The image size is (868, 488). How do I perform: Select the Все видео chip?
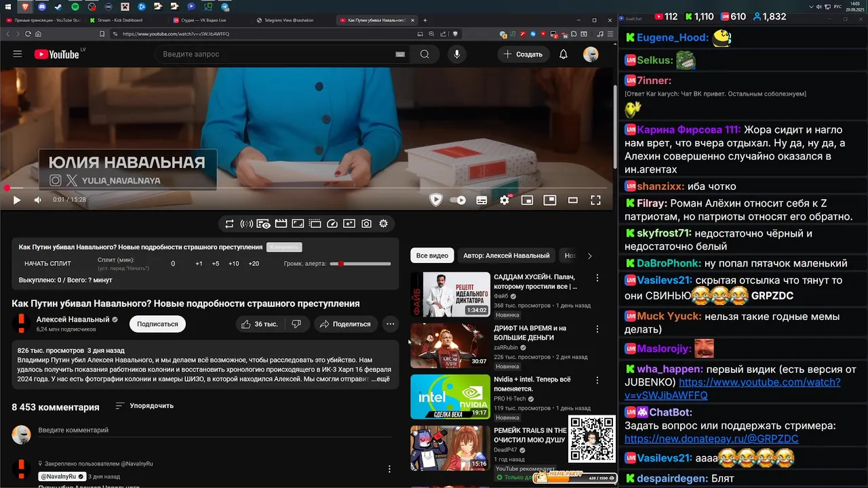432,256
